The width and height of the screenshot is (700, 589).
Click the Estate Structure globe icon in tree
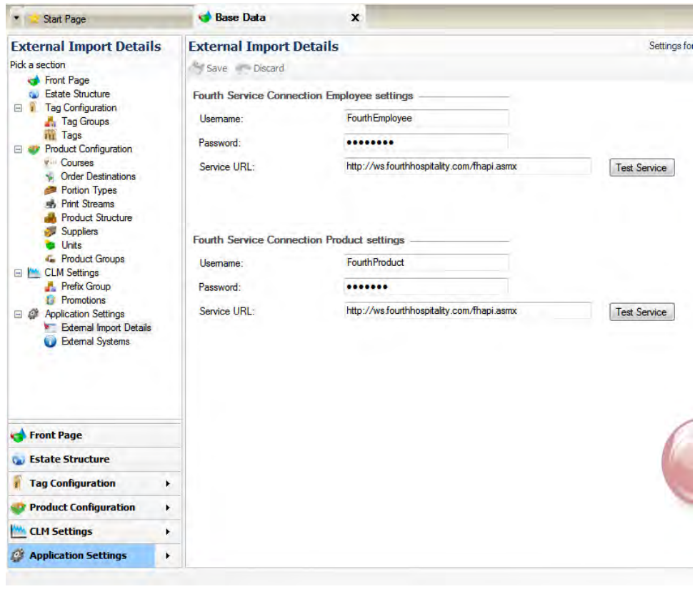[x=34, y=94]
